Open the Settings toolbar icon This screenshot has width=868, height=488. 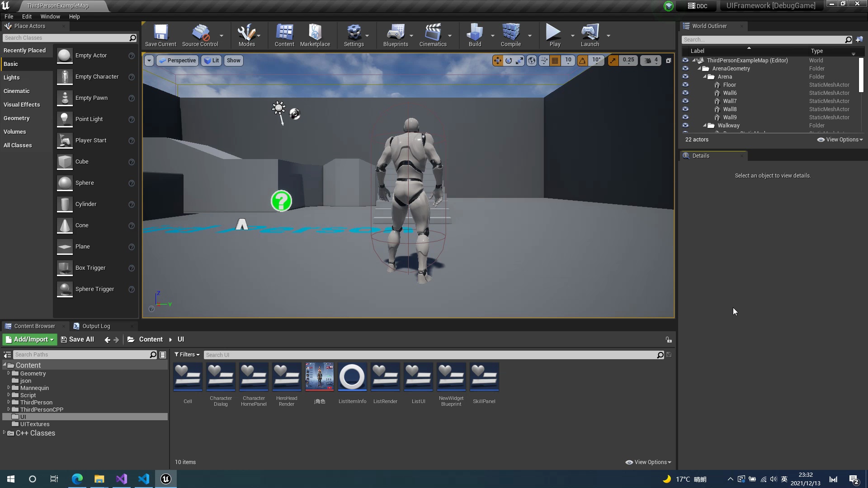[354, 35]
